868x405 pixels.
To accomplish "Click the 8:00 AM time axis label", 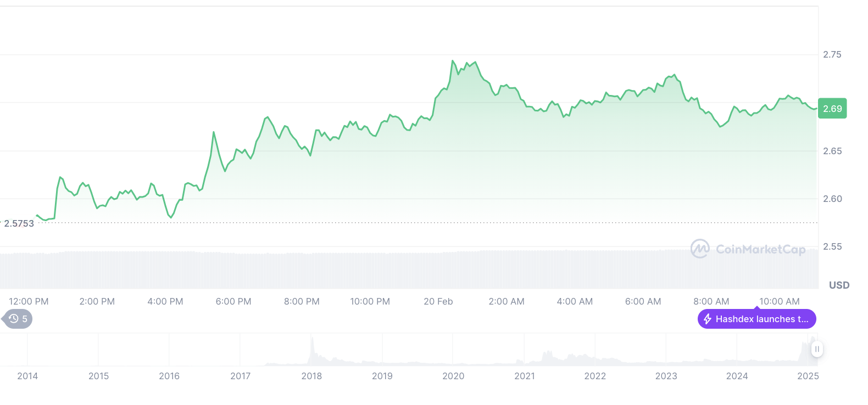I will [x=711, y=301].
